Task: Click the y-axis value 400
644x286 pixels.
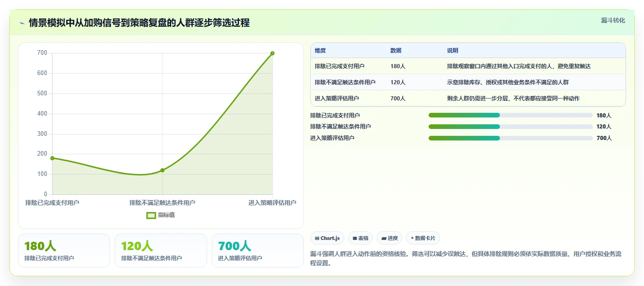Action: click(42, 114)
